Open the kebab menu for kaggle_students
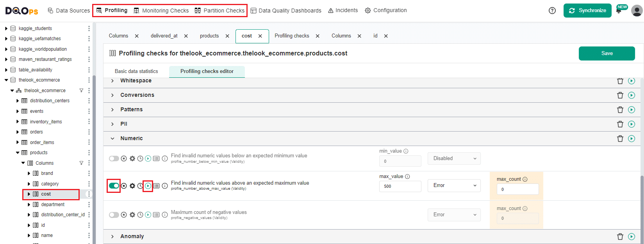 89,28
